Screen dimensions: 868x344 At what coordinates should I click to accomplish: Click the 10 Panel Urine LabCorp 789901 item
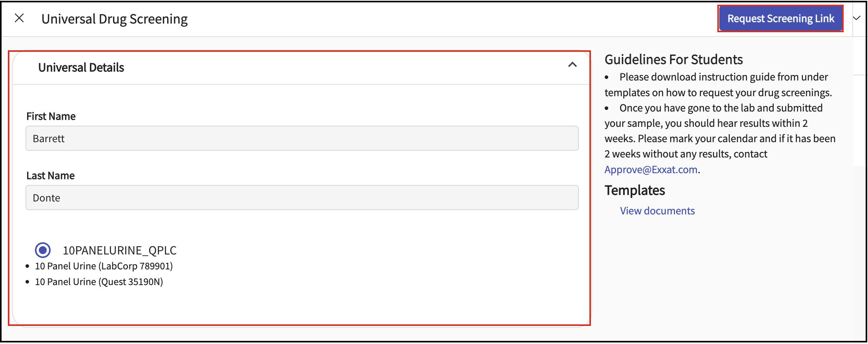(x=104, y=266)
